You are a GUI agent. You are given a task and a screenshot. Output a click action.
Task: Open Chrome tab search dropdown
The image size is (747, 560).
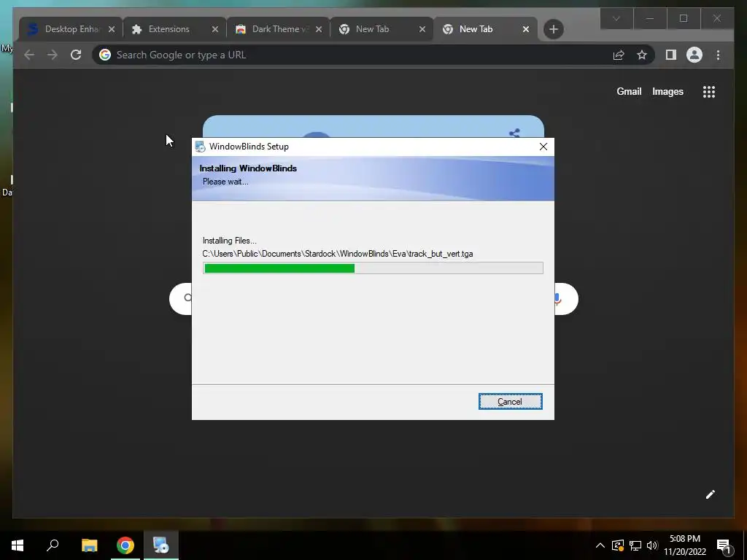click(616, 18)
